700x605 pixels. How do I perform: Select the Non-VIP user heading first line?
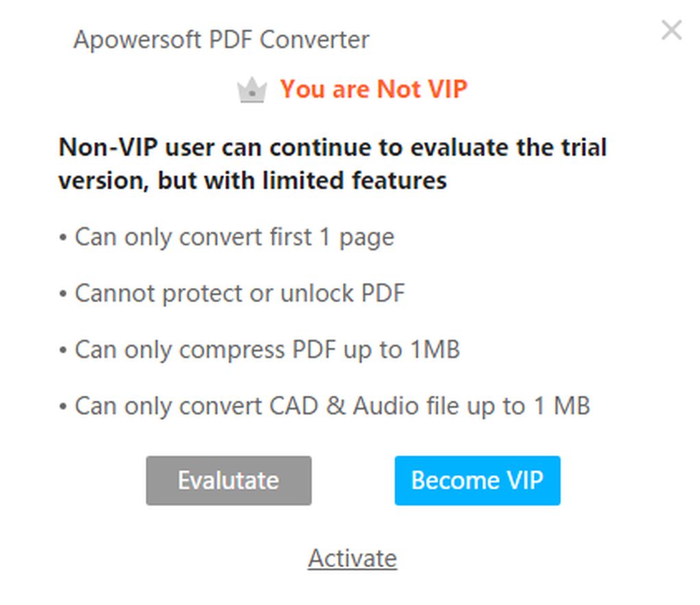click(x=333, y=147)
